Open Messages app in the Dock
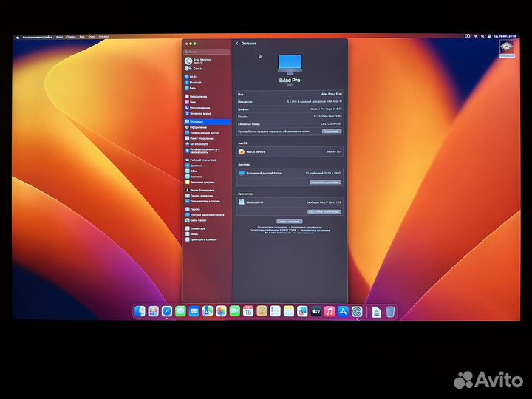 180,312
